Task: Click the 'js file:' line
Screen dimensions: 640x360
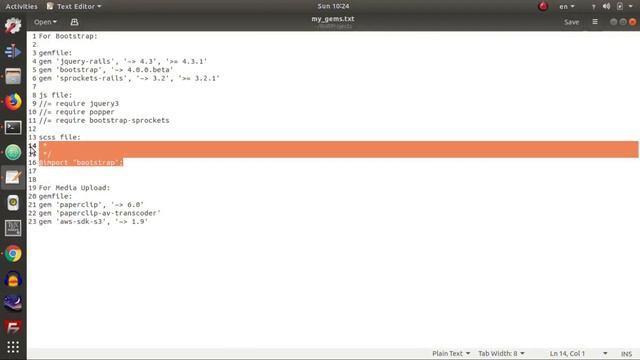Action: [x=56, y=95]
